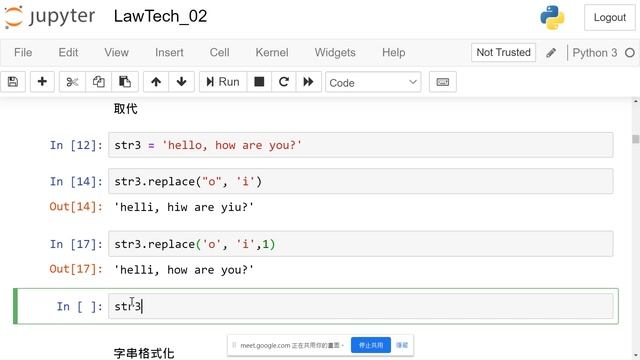Insert a cell below with plus icon
640x360 pixels.
[42, 82]
